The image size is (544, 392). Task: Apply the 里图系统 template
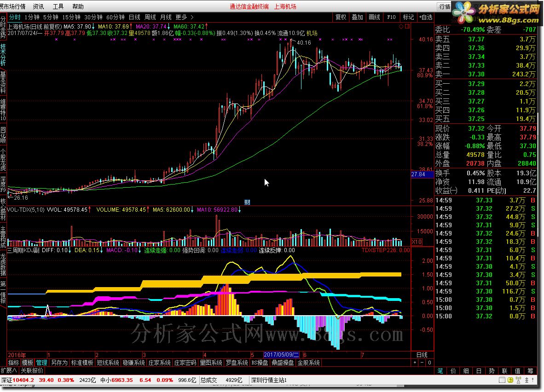211,363
